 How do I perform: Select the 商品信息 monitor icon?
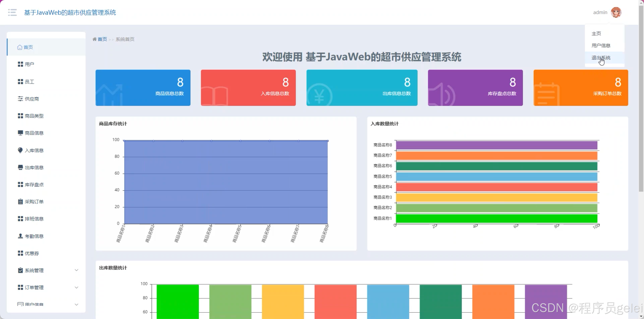[x=20, y=133]
